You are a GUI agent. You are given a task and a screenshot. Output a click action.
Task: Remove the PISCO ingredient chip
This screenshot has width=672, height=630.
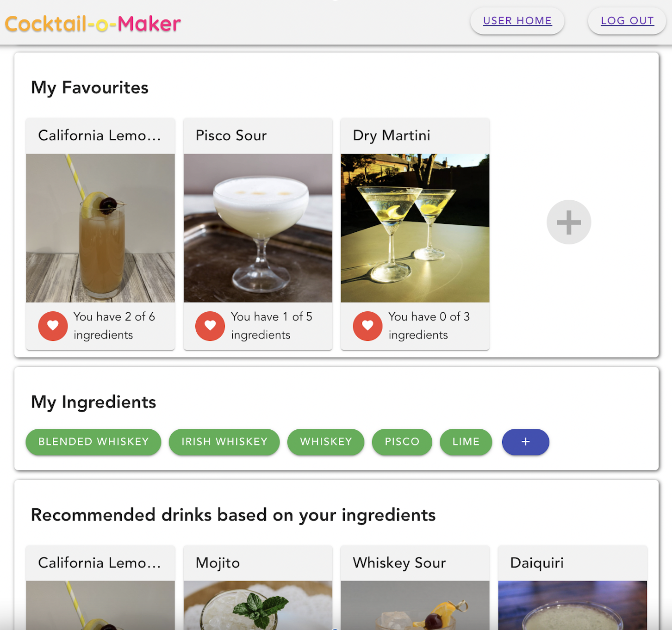coord(402,442)
